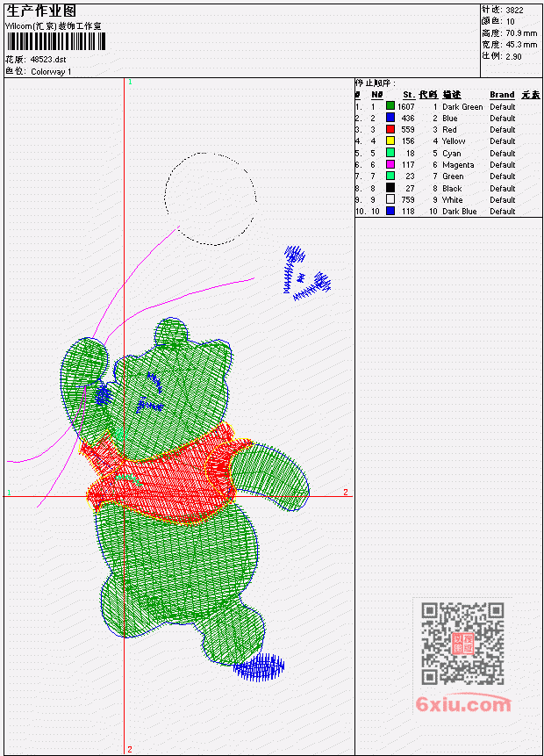
Task: Click the '描述' column header
Action: pyautogui.click(x=452, y=95)
